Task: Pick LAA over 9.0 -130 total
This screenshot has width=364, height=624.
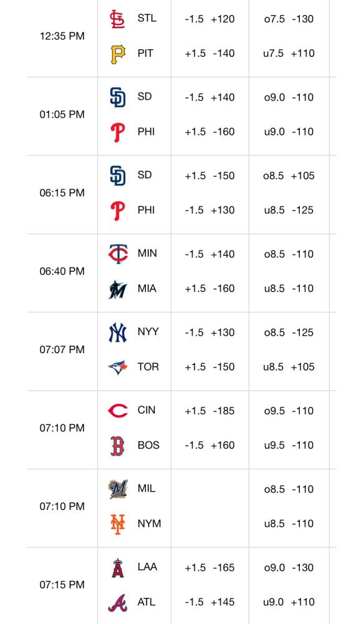Action: coord(289,567)
